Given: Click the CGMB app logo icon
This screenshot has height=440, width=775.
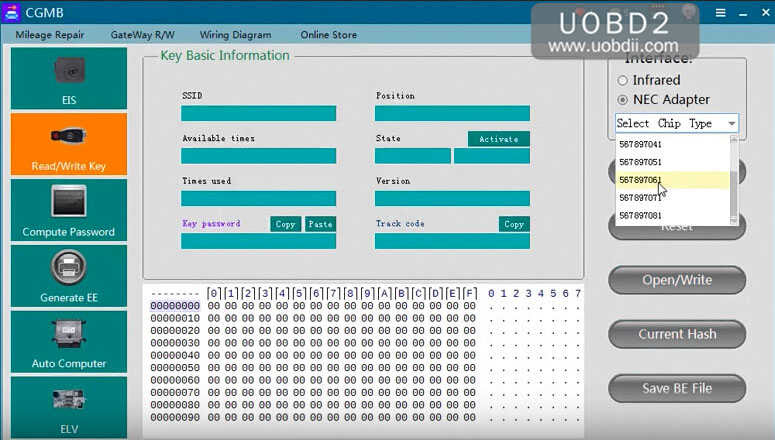Looking at the screenshot, I should [11, 12].
